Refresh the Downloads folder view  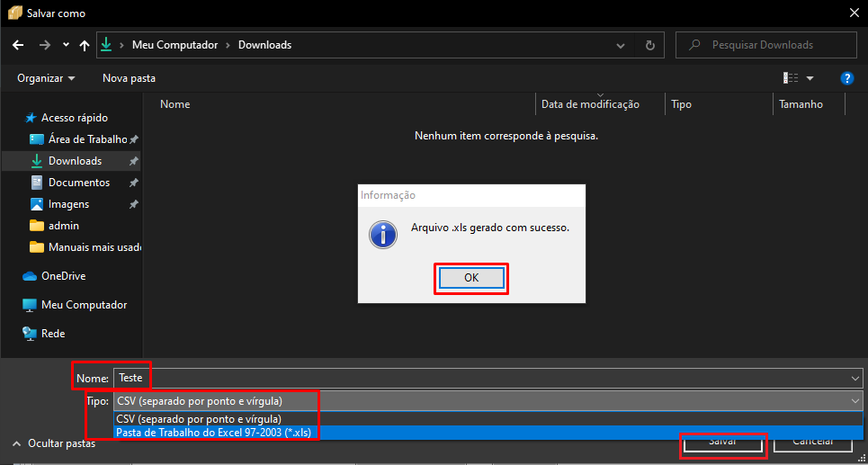point(650,45)
